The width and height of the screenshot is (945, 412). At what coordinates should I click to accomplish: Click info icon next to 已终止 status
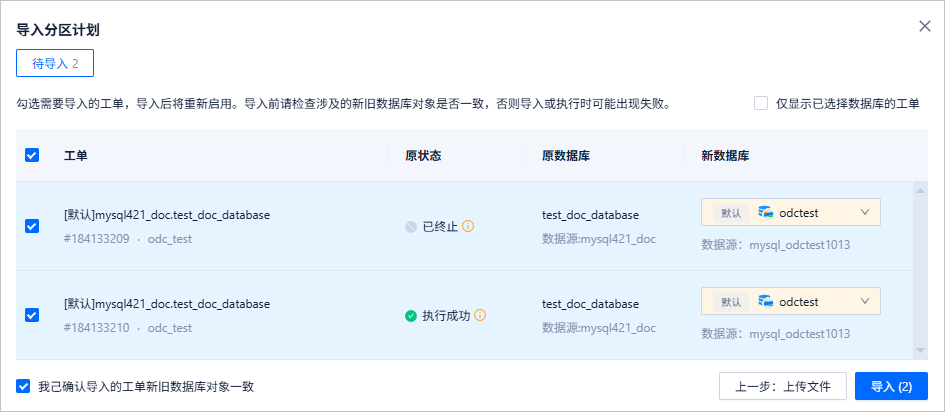468,226
